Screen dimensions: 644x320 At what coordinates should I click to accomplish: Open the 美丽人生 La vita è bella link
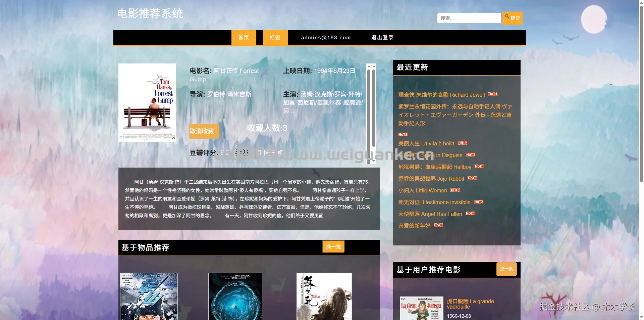[x=426, y=143]
